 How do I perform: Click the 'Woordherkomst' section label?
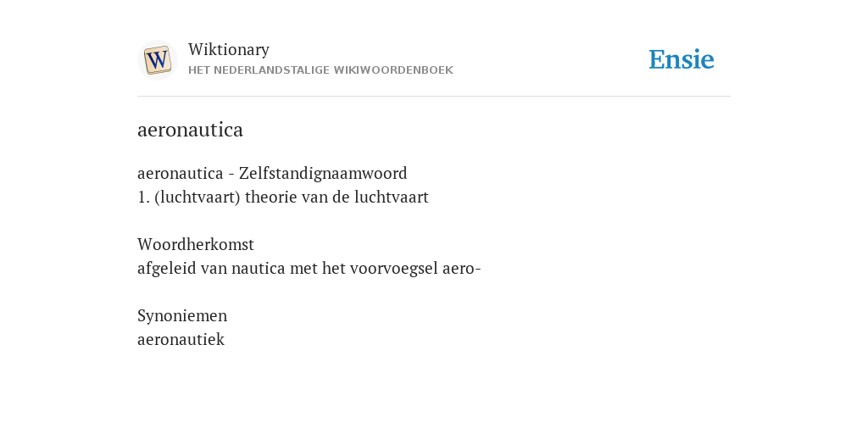pyautogui.click(x=196, y=244)
